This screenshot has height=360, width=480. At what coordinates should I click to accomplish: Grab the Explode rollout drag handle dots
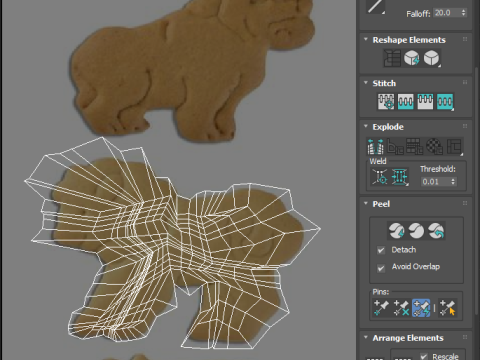coord(465,126)
